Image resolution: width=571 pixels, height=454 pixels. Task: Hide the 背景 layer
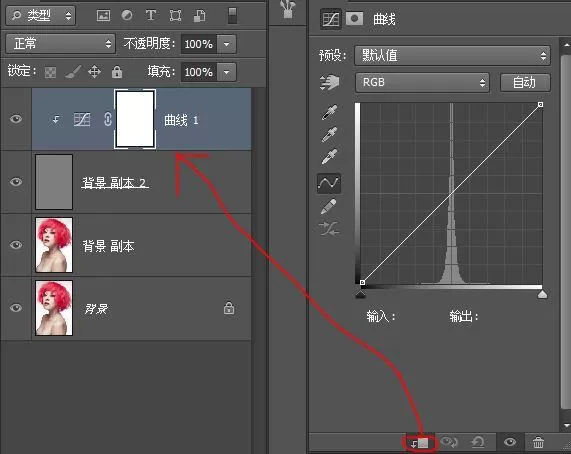pyautogui.click(x=16, y=308)
